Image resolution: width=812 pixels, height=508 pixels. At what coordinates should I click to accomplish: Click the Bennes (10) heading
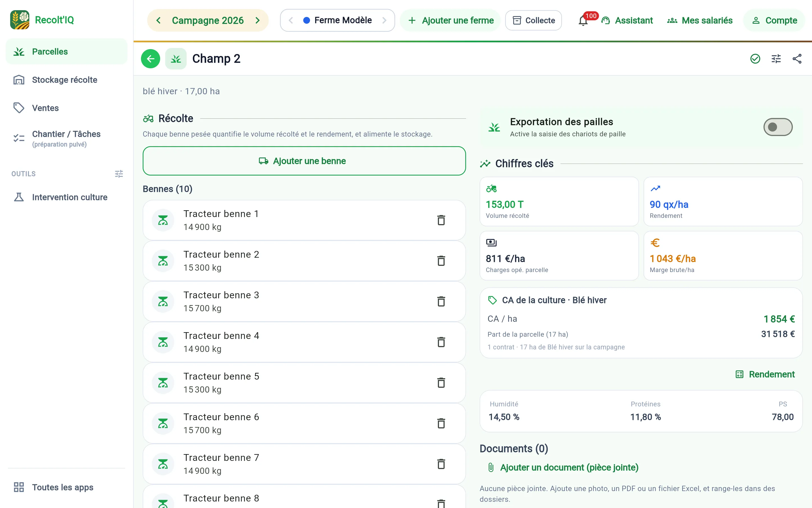[x=167, y=189]
